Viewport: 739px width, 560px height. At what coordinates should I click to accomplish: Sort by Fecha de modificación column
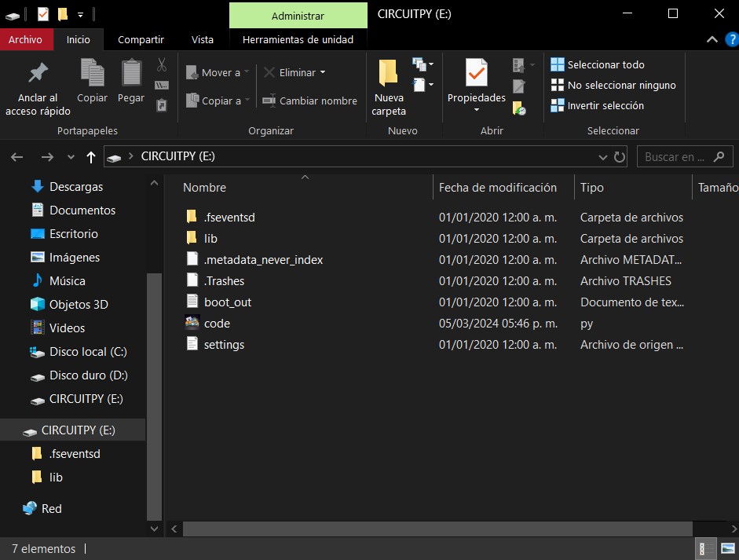click(498, 187)
